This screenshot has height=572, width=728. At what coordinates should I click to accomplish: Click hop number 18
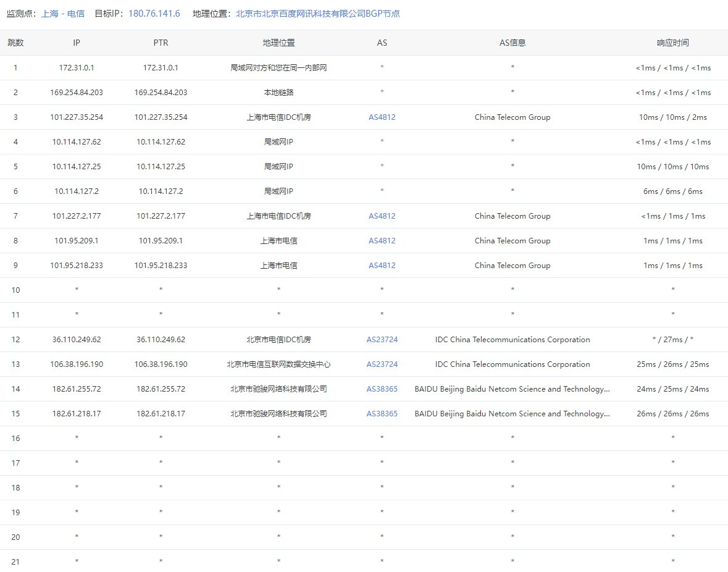click(x=16, y=487)
